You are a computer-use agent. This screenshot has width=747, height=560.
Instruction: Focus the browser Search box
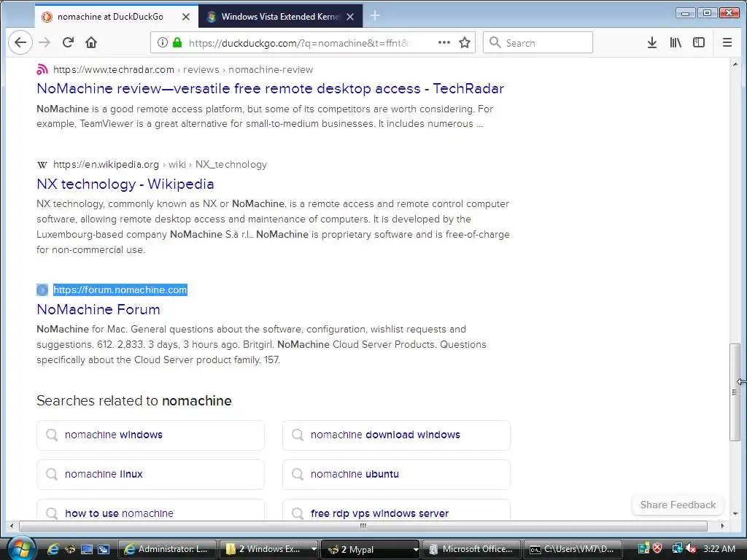pyautogui.click(x=538, y=43)
